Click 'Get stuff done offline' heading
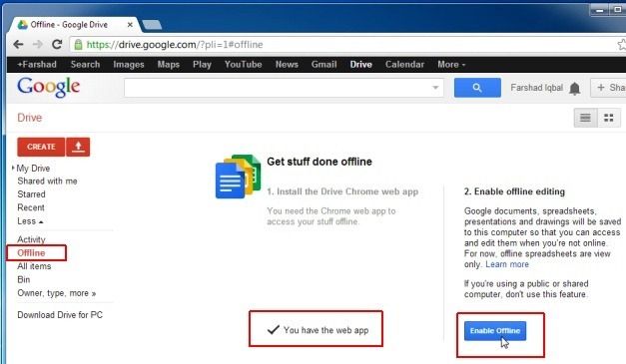This screenshot has width=626, height=364. pyautogui.click(x=319, y=162)
